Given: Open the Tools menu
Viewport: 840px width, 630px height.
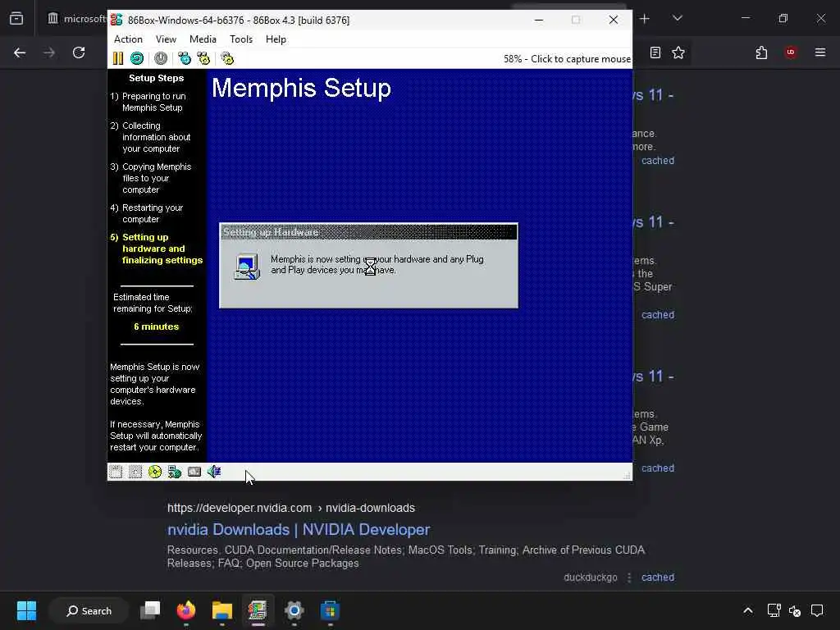Looking at the screenshot, I should pos(241,39).
